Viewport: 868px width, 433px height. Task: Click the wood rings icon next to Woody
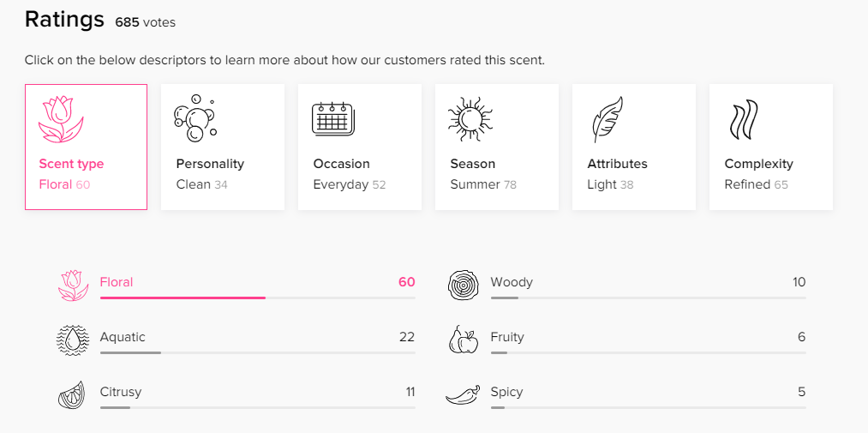[x=462, y=286]
